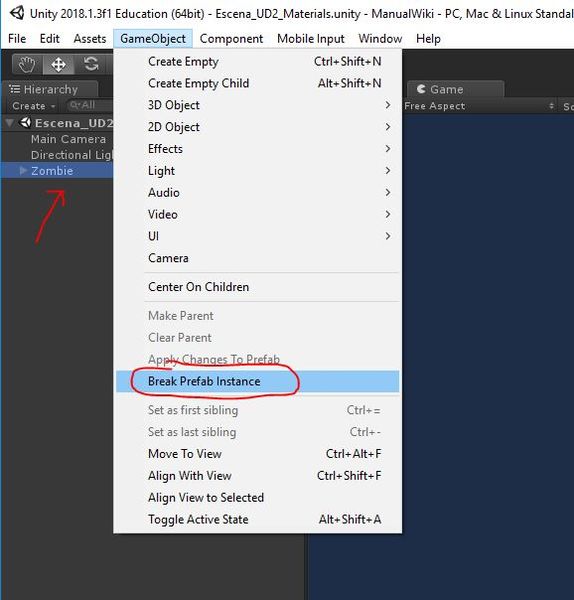This screenshot has width=574, height=600.
Task: Choose Create Empty Child
Action: 258,83
